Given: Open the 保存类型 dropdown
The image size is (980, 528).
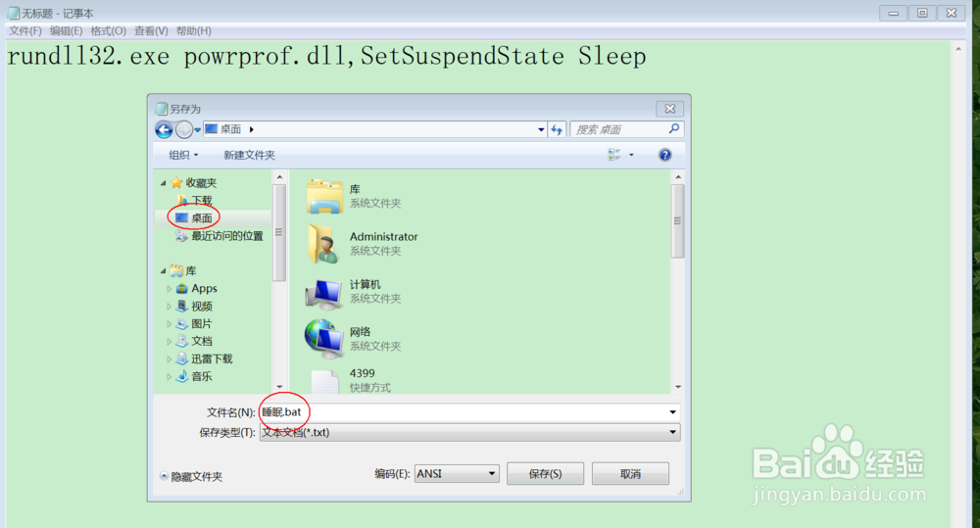Looking at the screenshot, I should click(x=469, y=432).
